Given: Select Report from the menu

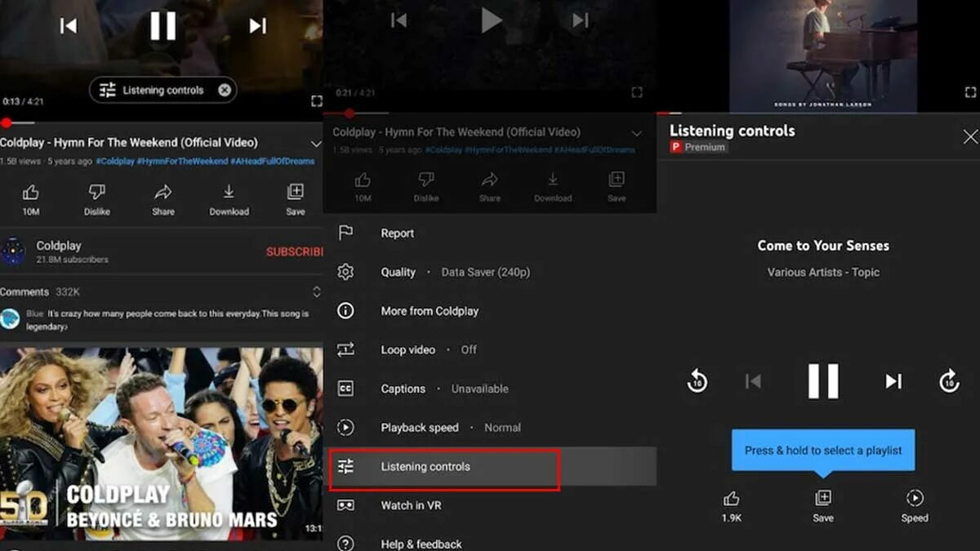Looking at the screenshot, I should click(490, 233).
